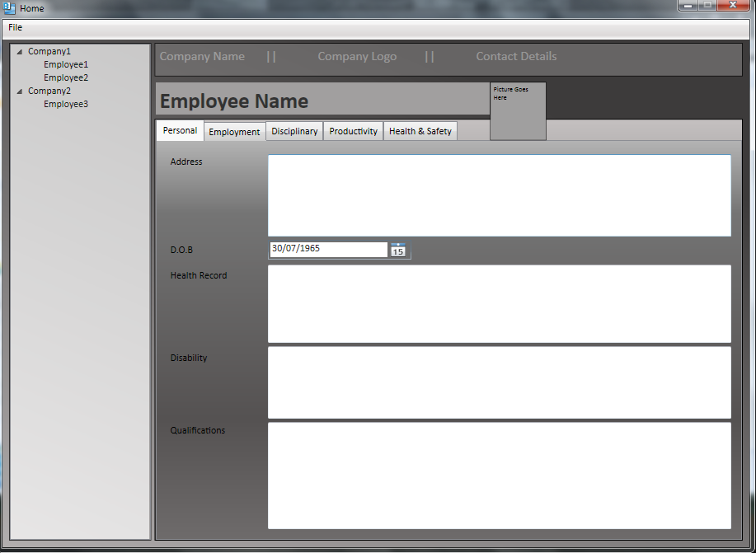756x553 pixels.
Task: Collapse the Company1 tree node
Action: [x=20, y=52]
